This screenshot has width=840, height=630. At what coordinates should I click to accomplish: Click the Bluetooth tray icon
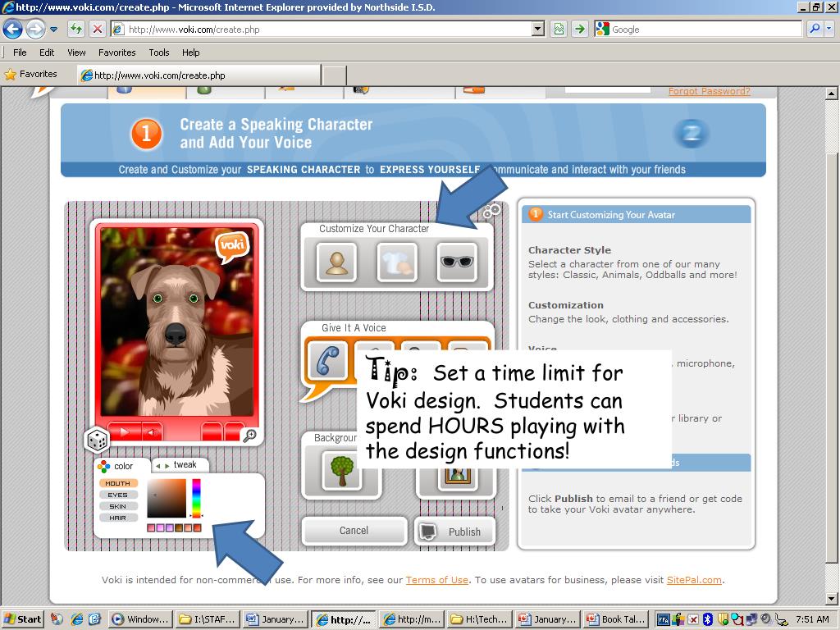pyautogui.click(x=708, y=619)
